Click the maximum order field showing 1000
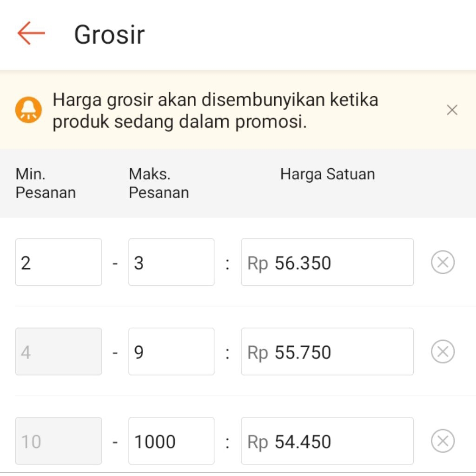The width and height of the screenshot is (476, 476). pos(171,441)
